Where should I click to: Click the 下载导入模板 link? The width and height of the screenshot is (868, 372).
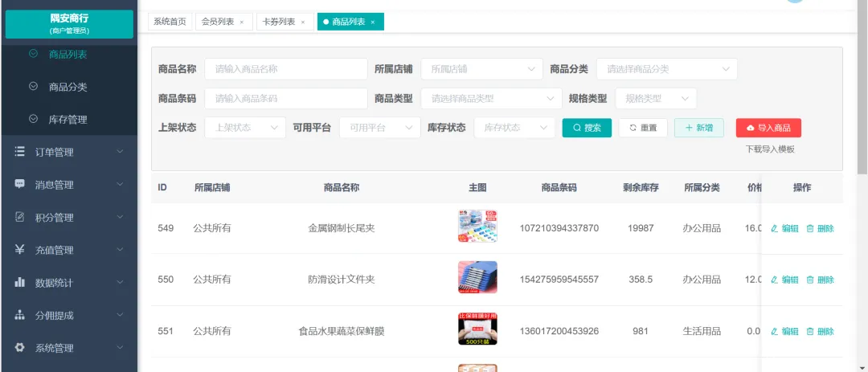pyautogui.click(x=769, y=149)
